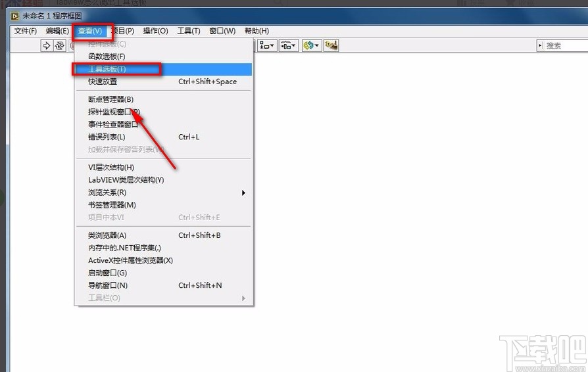This screenshot has width=588, height=372.
Task: Open the 文件(F) menu
Action: (26, 31)
